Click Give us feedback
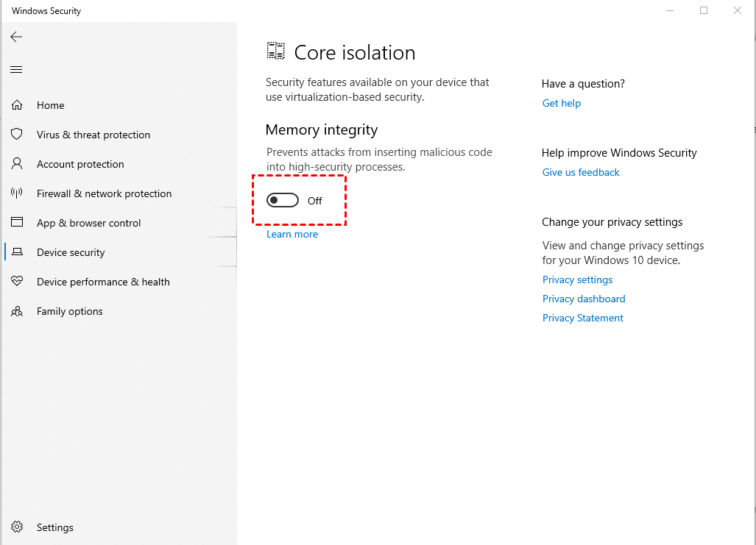This screenshot has width=756, height=545. point(580,172)
